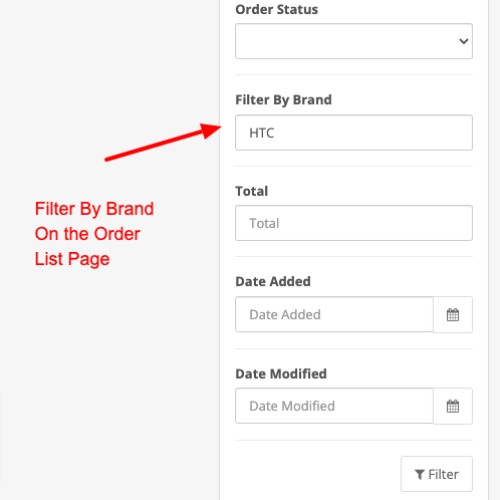Open the Order Status select box

tap(354, 41)
